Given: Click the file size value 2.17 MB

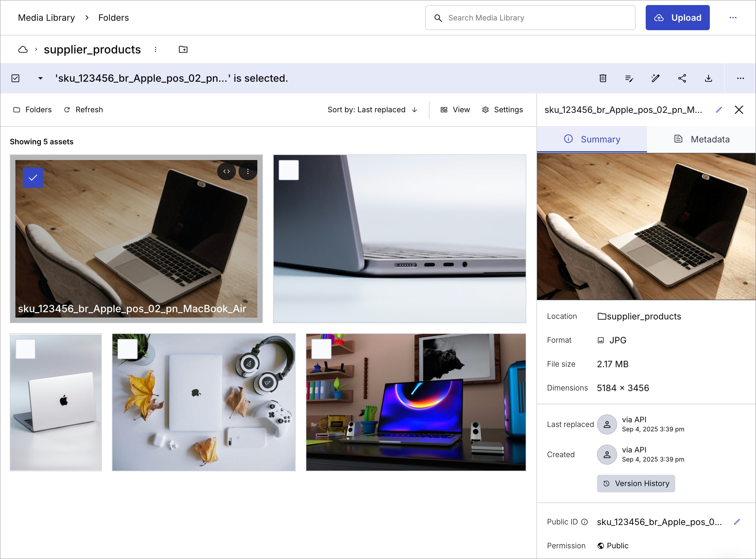Looking at the screenshot, I should coord(613,364).
